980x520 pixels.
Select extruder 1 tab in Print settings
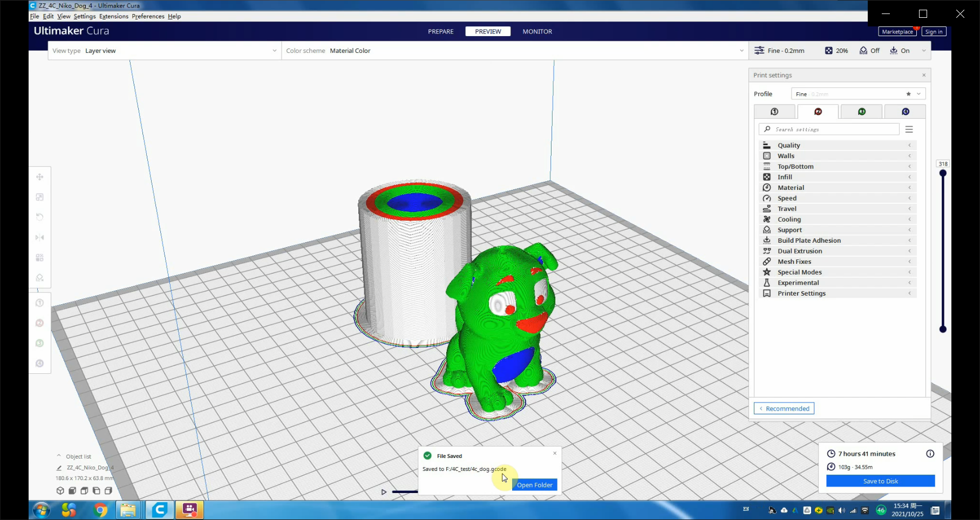(774, 112)
